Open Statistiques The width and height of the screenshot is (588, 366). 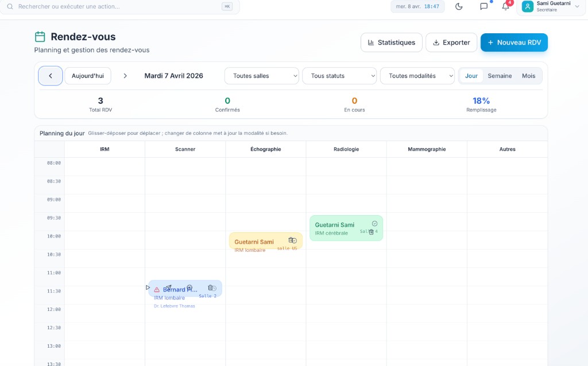[392, 42]
